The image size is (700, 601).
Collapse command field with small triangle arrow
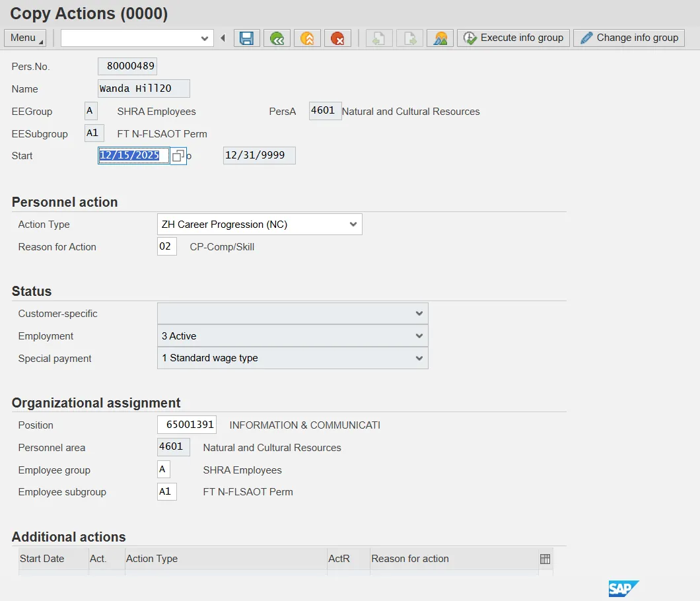point(223,38)
